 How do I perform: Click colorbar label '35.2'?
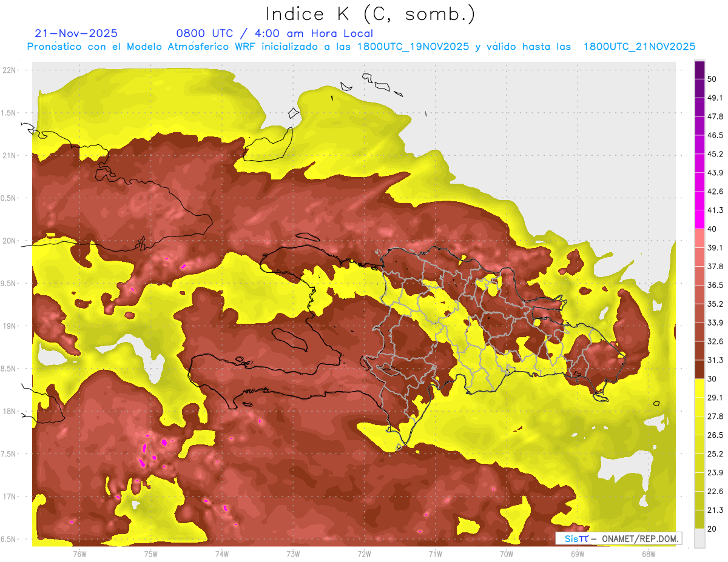[715, 304]
